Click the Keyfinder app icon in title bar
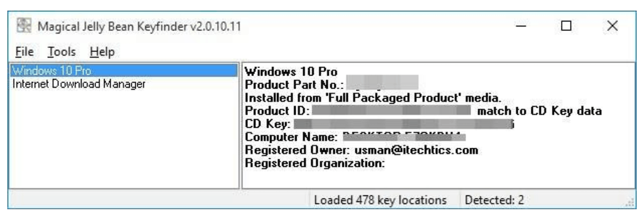The width and height of the screenshot is (644, 219). click(24, 26)
